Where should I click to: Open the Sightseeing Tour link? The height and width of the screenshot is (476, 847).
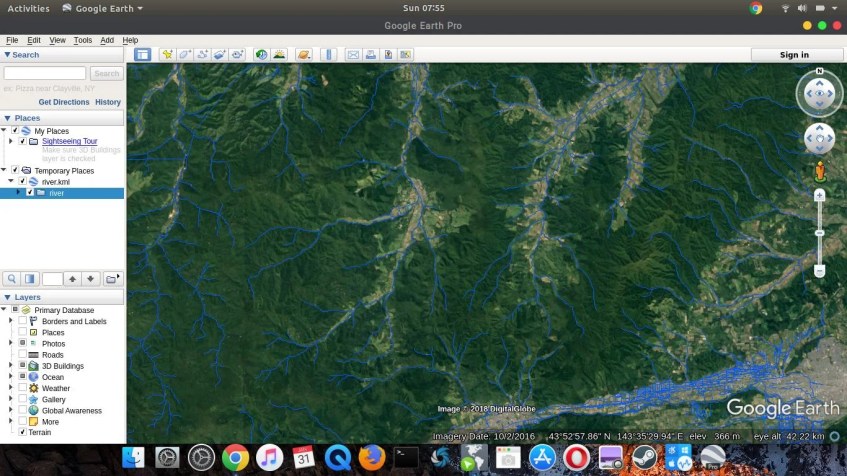point(70,141)
